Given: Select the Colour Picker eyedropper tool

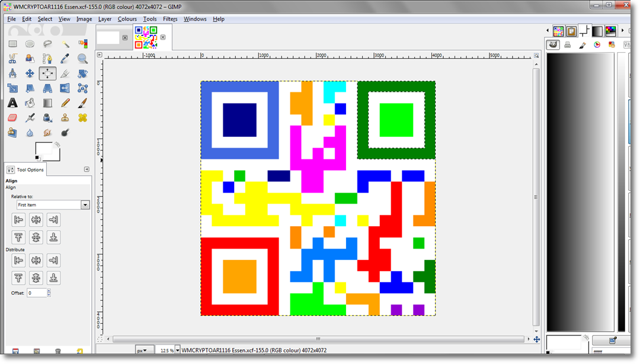Looking at the screenshot, I should click(x=65, y=59).
